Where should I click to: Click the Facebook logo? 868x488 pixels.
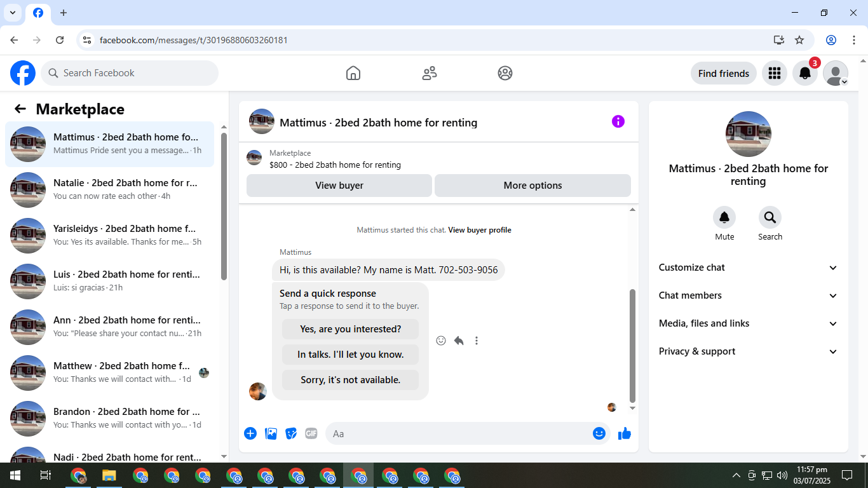23,73
